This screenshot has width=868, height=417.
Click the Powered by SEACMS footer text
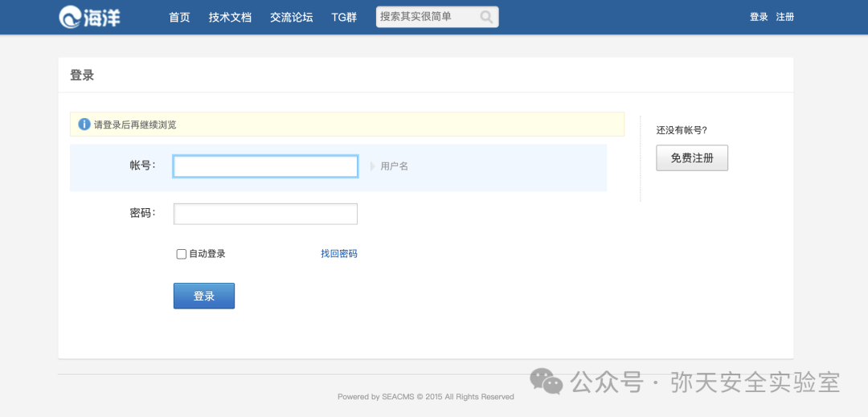(x=426, y=397)
